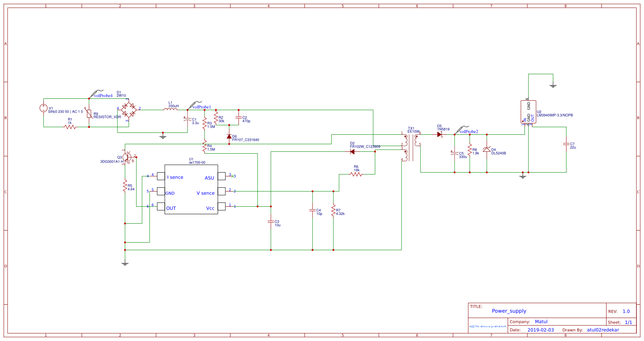
Task: Click the Zener diode D4 DL5240B symbol
Action: (x=487, y=150)
